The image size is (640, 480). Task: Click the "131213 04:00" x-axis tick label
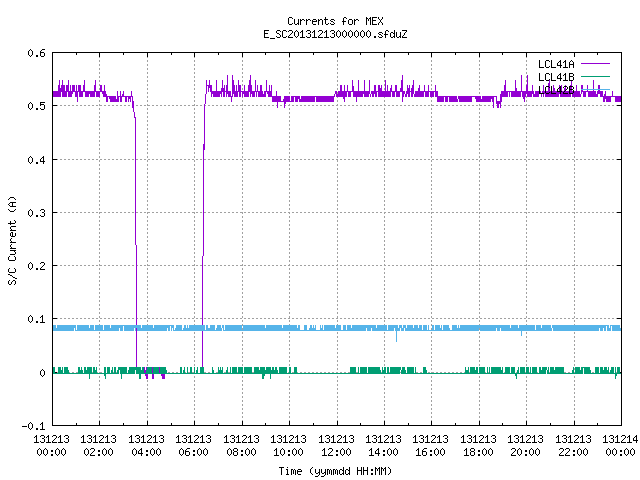tap(147, 445)
